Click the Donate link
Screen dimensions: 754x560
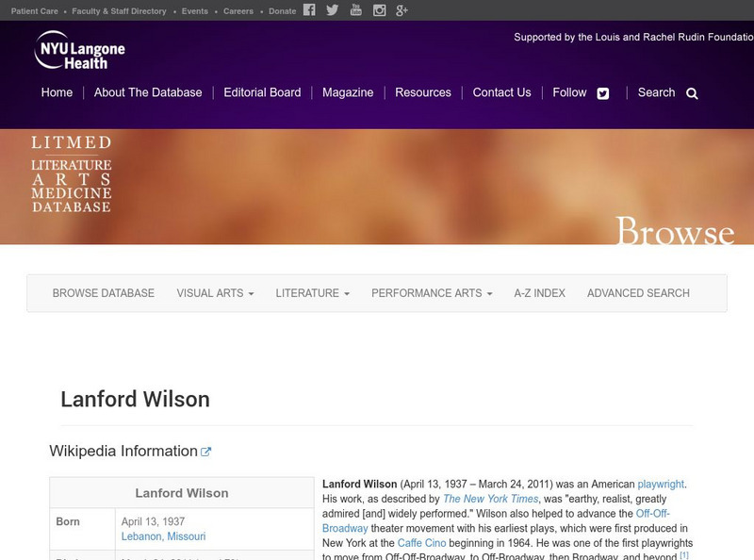(x=280, y=11)
